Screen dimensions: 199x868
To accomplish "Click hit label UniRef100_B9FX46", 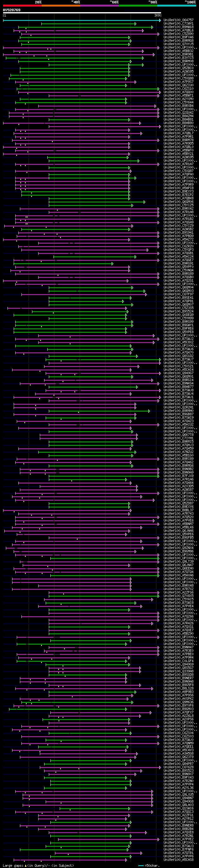I will 178,37.
